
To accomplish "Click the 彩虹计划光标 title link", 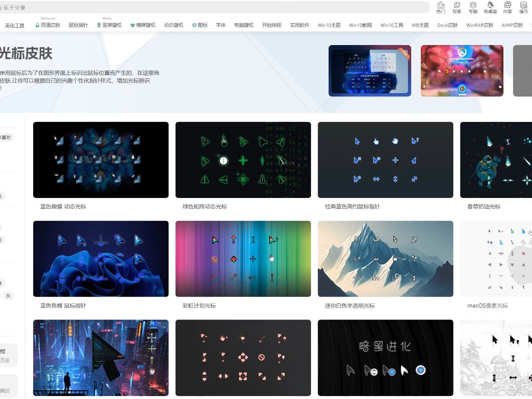I will 199,306.
